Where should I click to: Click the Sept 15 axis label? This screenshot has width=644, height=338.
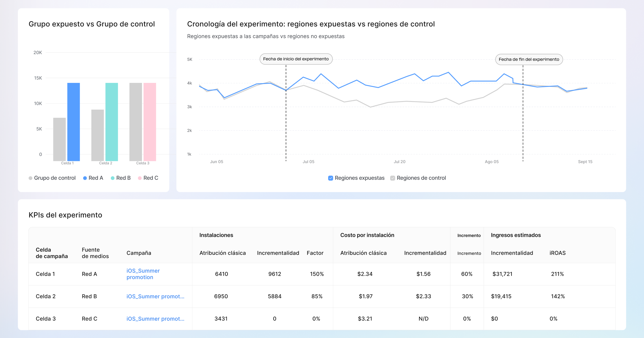click(x=585, y=162)
